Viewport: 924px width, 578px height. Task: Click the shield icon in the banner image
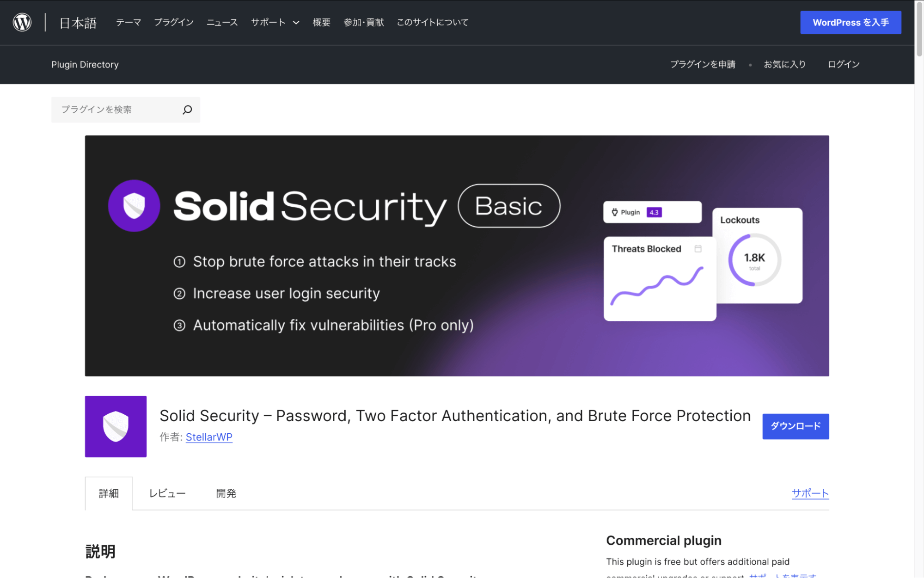coord(134,205)
